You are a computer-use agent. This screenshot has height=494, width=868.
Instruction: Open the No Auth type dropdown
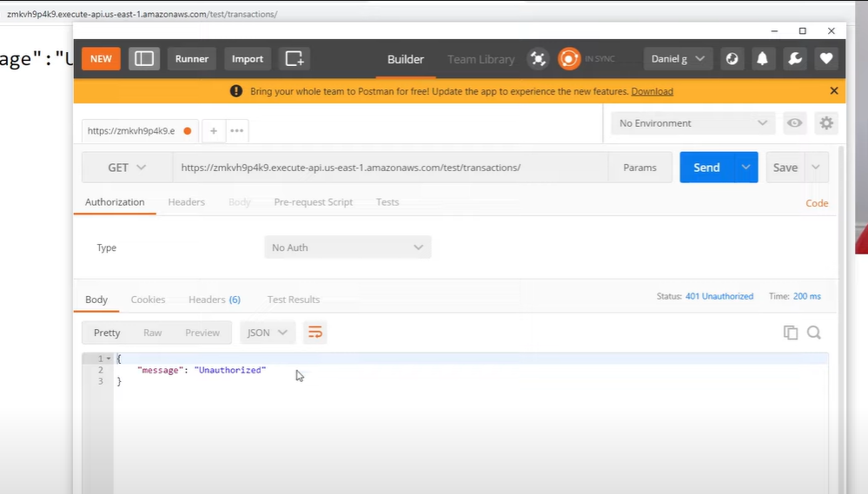click(348, 247)
